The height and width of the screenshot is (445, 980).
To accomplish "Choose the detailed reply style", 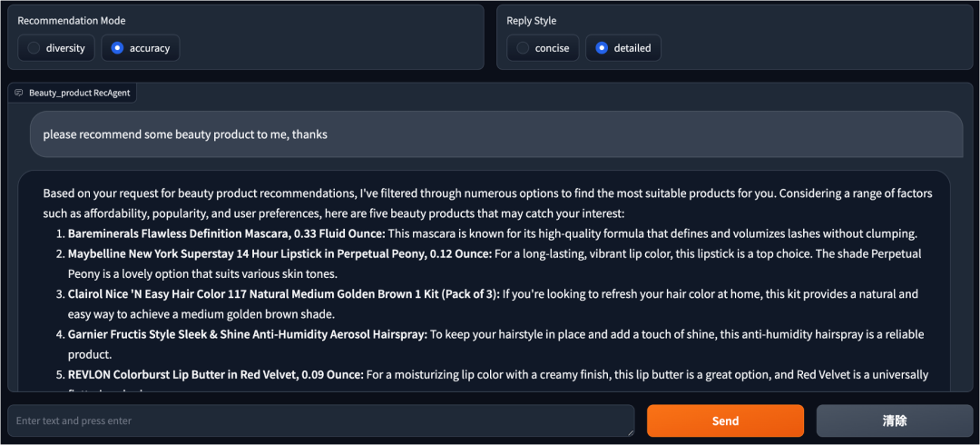I will click(602, 48).
